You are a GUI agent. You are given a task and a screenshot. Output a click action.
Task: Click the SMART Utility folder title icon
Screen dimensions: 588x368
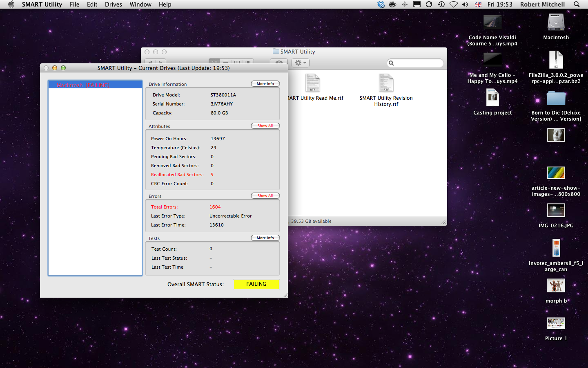coord(276,52)
